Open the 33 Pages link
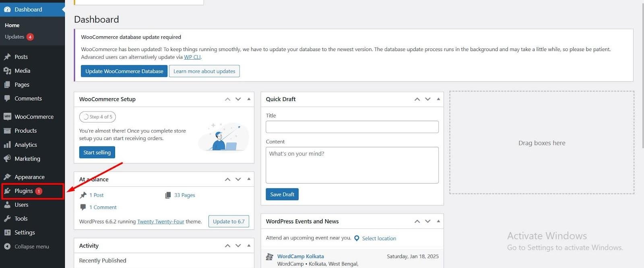The image size is (644, 268). pyautogui.click(x=185, y=195)
